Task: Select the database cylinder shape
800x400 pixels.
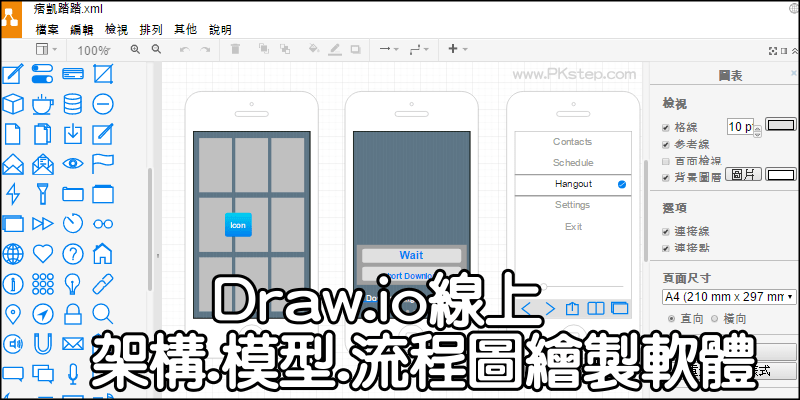Action: click(73, 105)
